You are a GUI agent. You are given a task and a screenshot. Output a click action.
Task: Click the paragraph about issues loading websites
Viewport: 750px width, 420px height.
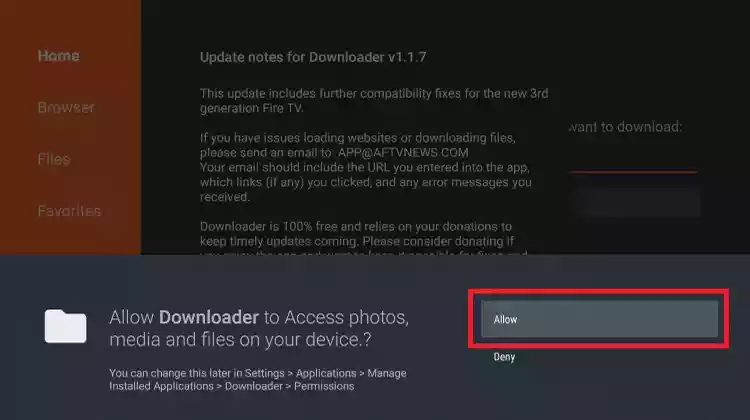point(358,145)
